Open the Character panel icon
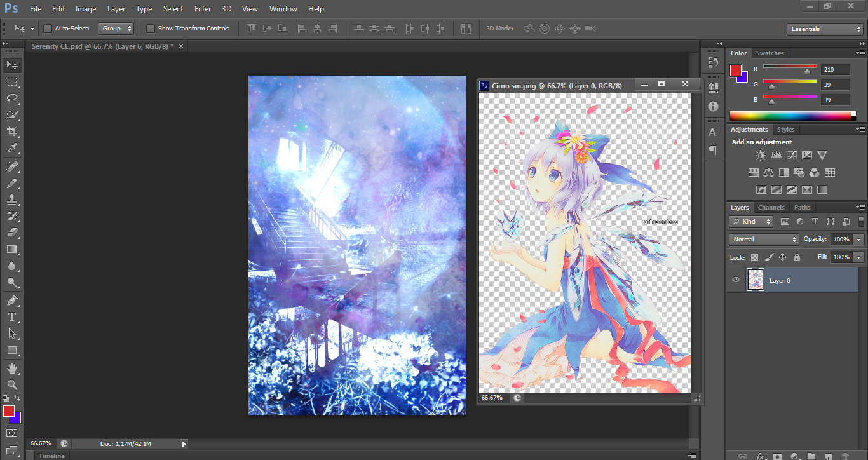This screenshot has height=460, width=868. pyautogui.click(x=713, y=132)
